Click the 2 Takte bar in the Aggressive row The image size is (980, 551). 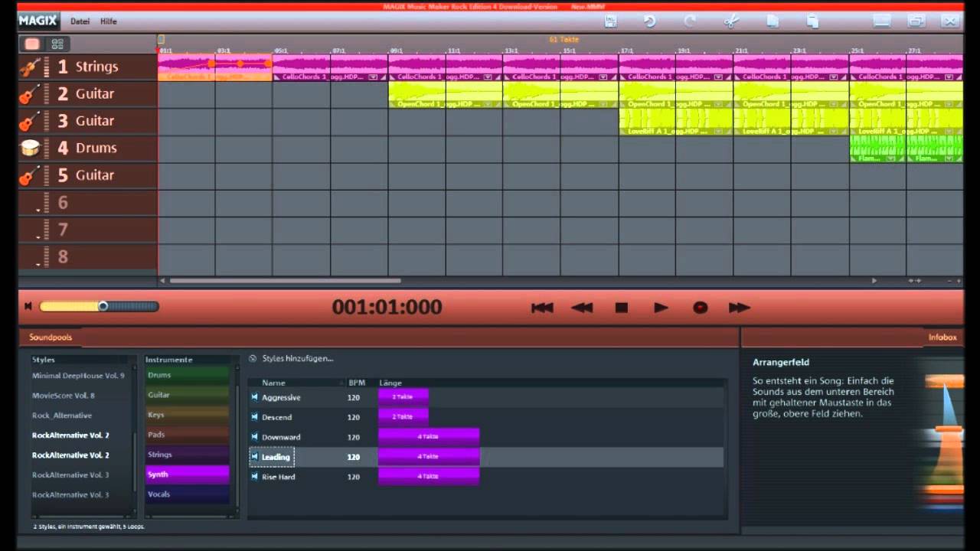point(403,397)
